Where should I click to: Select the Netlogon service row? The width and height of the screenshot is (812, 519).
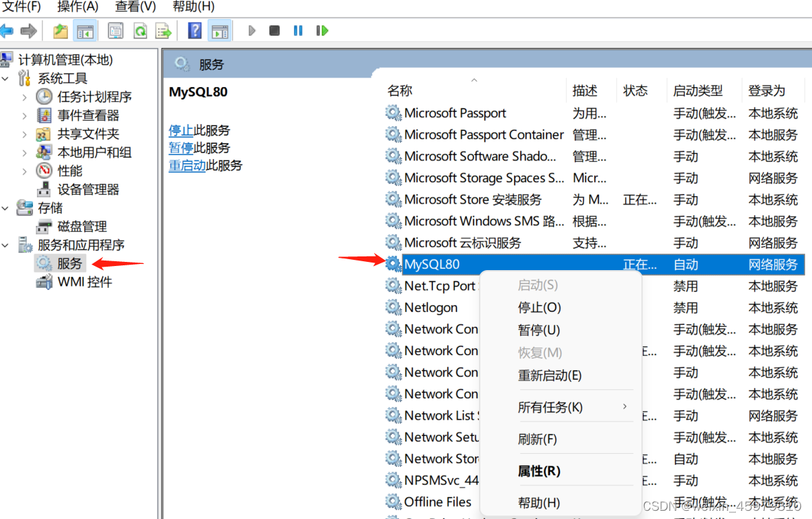[x=432, y=308]
